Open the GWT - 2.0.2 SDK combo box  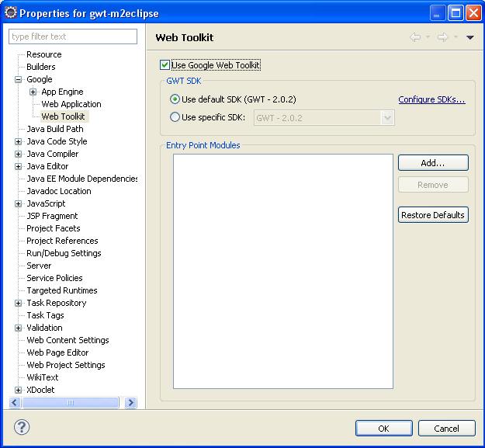coord(324,117)
